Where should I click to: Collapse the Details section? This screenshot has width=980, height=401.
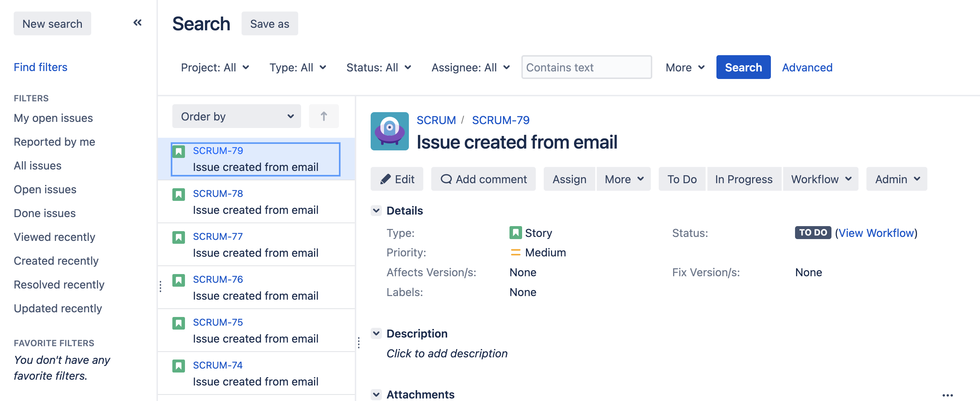click(x=376, y=210)
